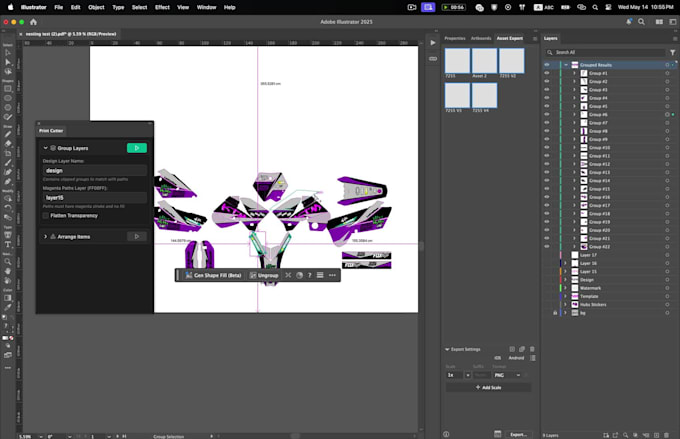Image resolution: width=680 pixels, height=439 pixels.
Task: Switch to the Artboards tab
Action: pos(481,38)
